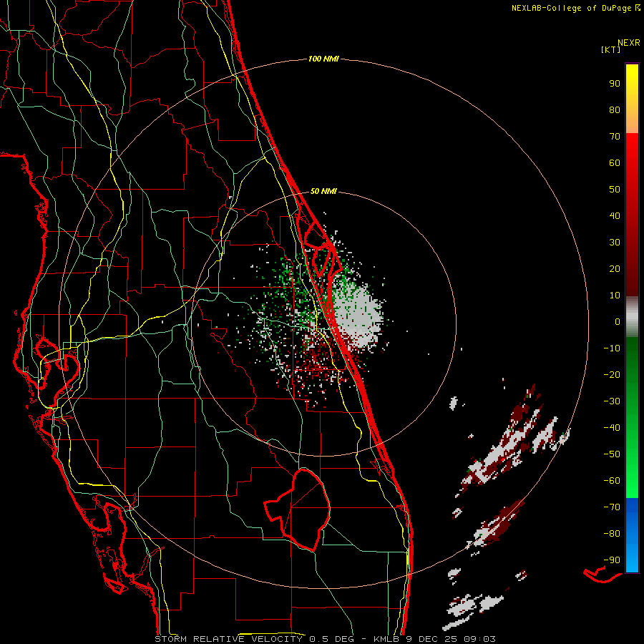Viewport: 644px width, 644px height.
Task: Click the 80 value on the velocity scale
Action: click(615, 109)
